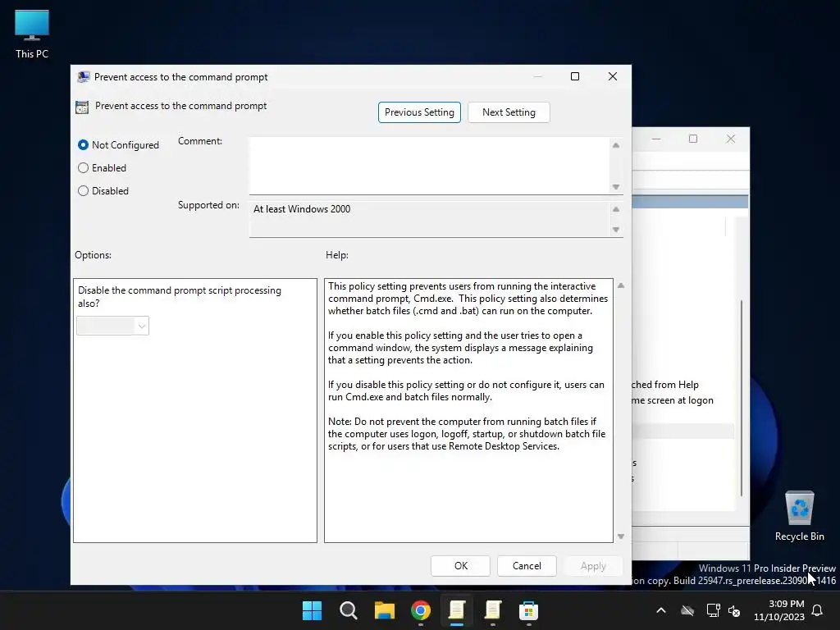Click the muted volume tray icon
840x630 pixels.
click(x=734, y=610)
